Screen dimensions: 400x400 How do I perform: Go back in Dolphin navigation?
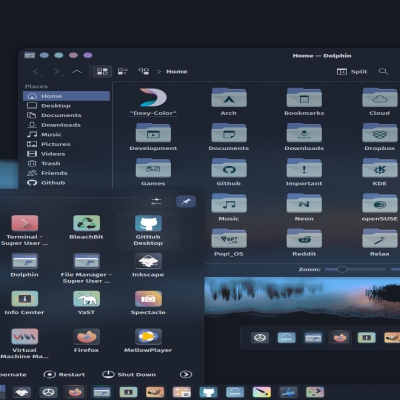click(37, 71)
